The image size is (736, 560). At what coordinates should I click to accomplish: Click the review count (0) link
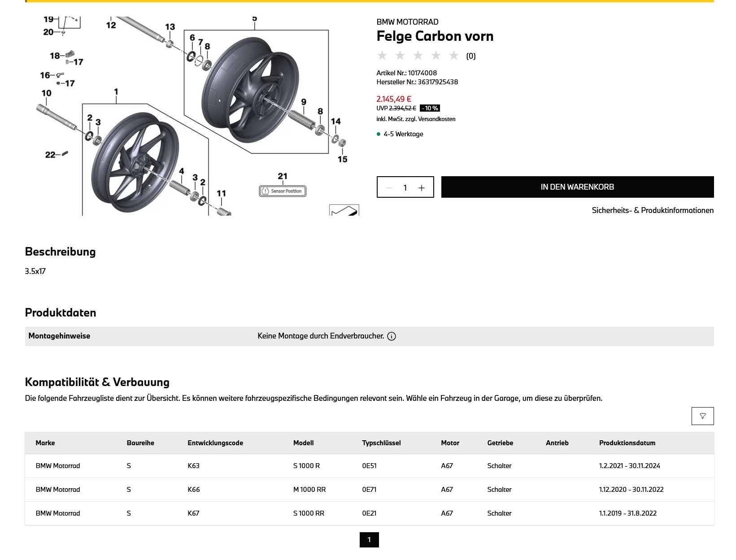pyautogui.click(x=471, y=56)
